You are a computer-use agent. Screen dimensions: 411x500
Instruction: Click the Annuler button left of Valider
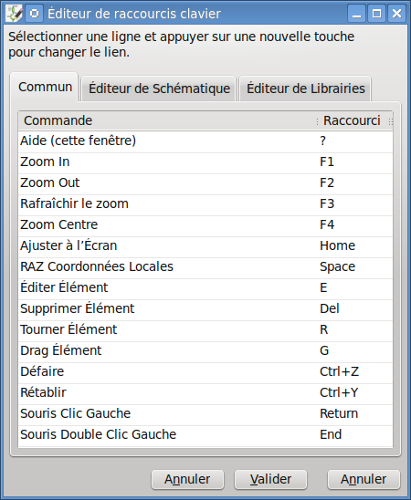pyautogui.click(x=188, y=479)
